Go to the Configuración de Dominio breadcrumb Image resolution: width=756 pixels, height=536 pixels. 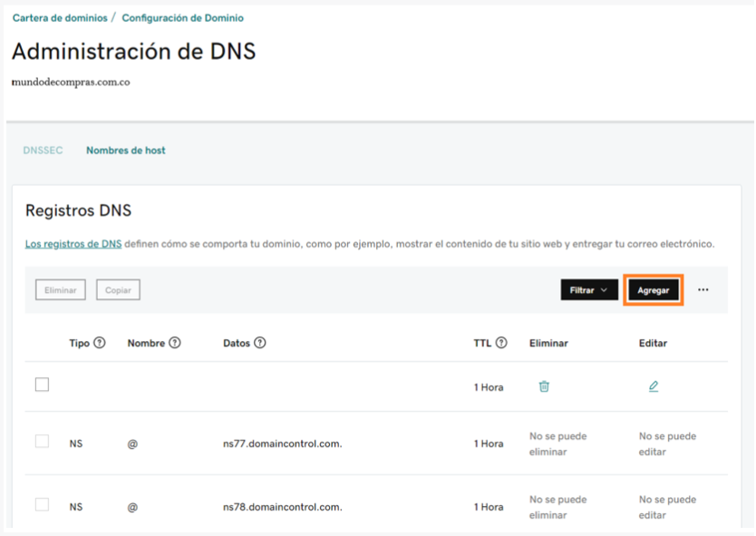coord(183,18)
